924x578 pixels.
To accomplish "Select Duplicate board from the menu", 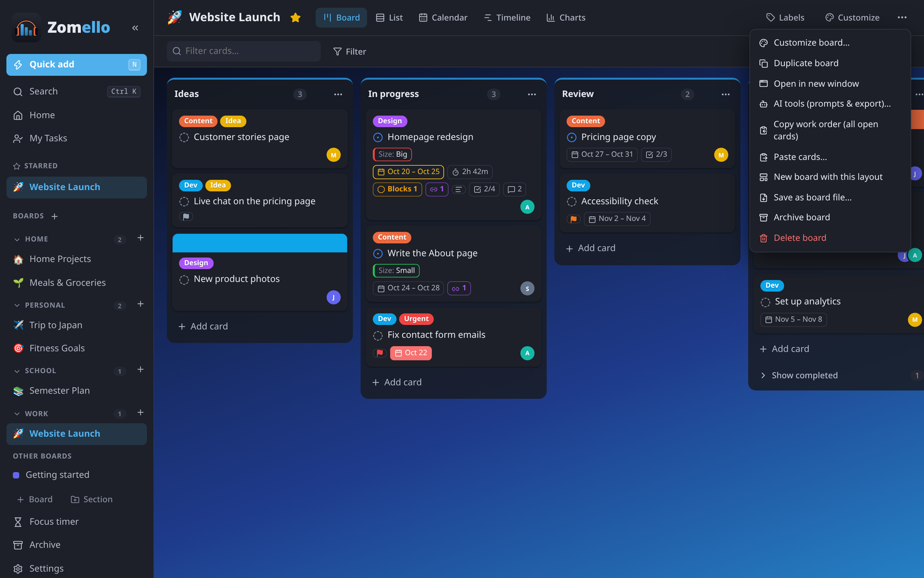I will [x=830, y=63].
